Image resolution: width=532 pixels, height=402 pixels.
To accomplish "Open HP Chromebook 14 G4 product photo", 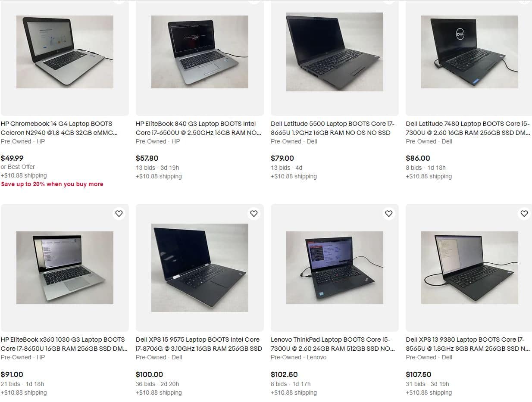I will tap(65, 52).
